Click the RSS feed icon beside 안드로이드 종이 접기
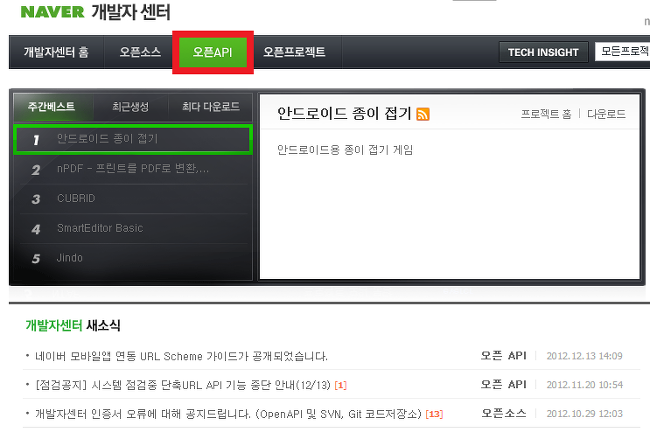Image resolution: width=650 pixels, height=439 pixels. (x=423, y=114)
